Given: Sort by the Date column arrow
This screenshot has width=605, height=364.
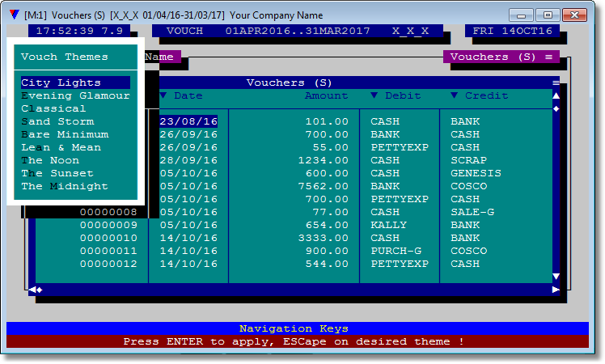Looking at the screenshot, I should pos(163,95).
